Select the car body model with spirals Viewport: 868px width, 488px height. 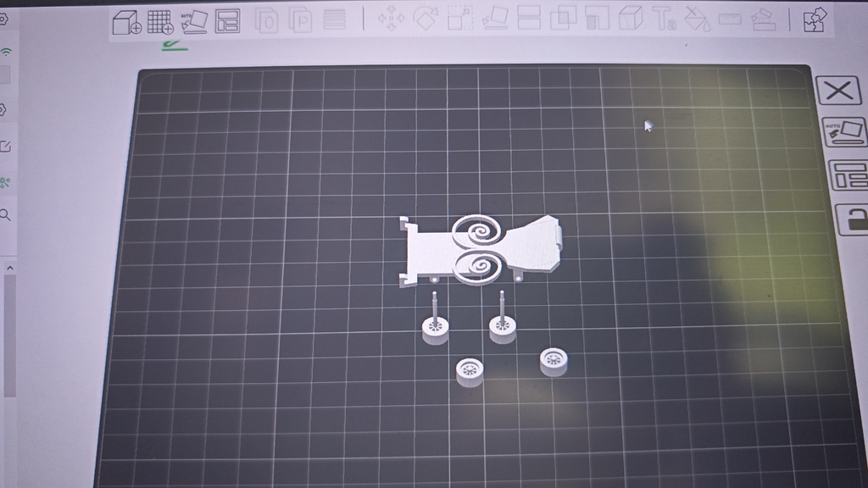(481, 250)
